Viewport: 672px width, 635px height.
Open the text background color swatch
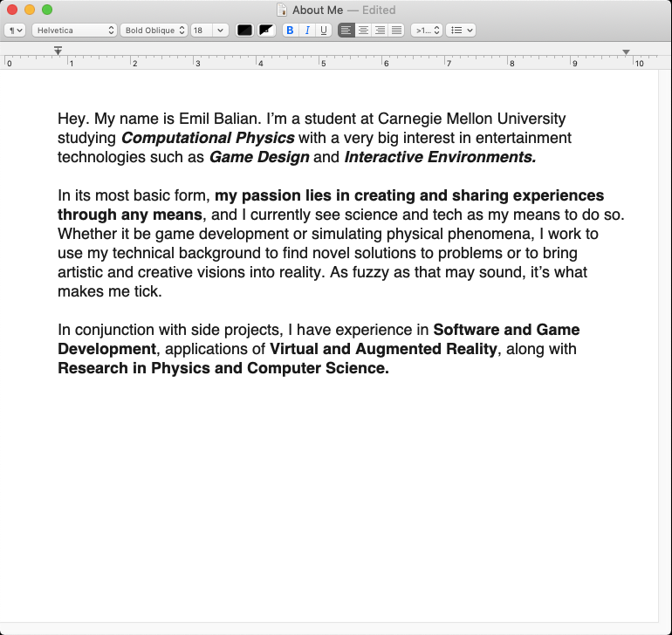tap(266, 30)
